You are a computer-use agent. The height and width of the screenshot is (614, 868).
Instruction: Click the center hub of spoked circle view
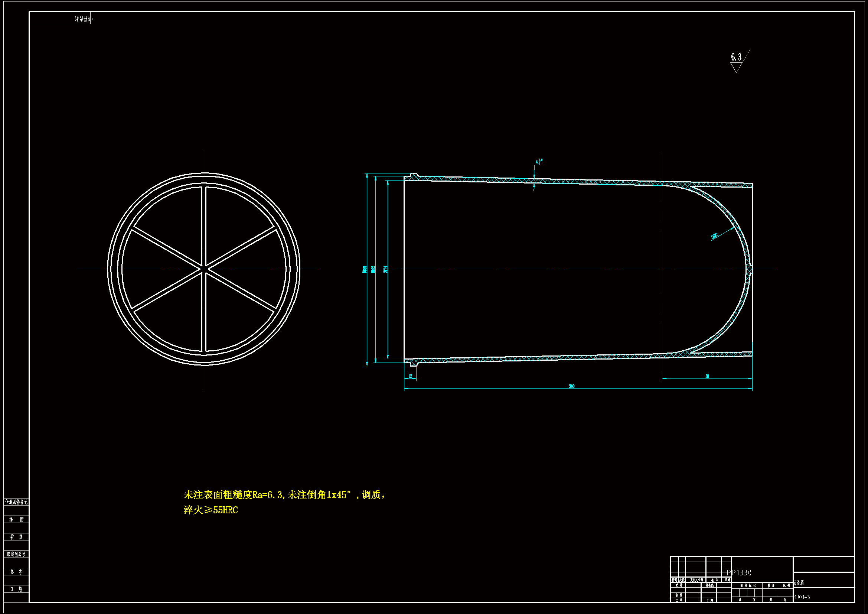[x=204, y=269]
